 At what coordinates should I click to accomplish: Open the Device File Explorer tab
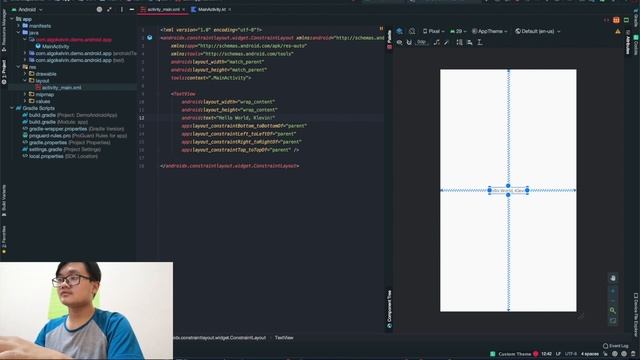point(636,314)
